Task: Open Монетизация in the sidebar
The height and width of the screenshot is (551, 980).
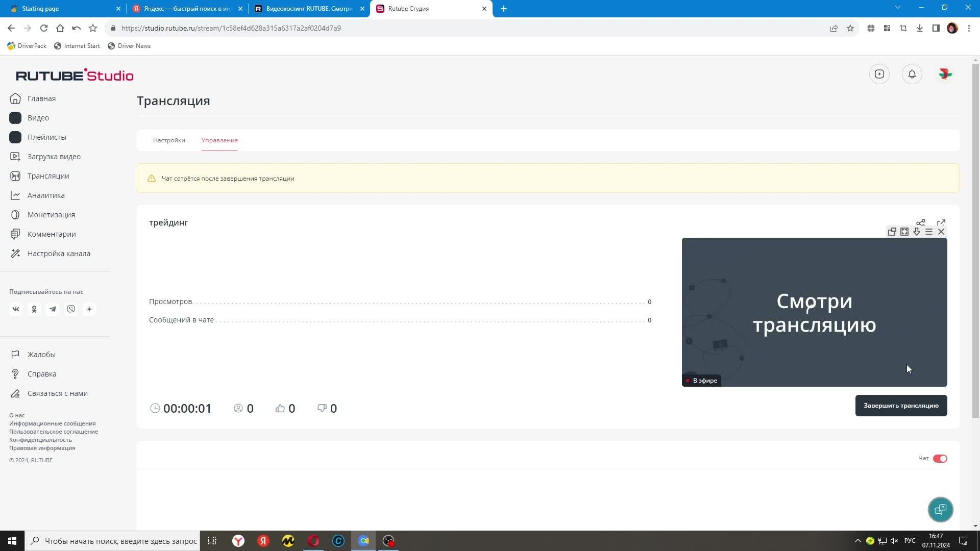Action: [x=51, y=215]
